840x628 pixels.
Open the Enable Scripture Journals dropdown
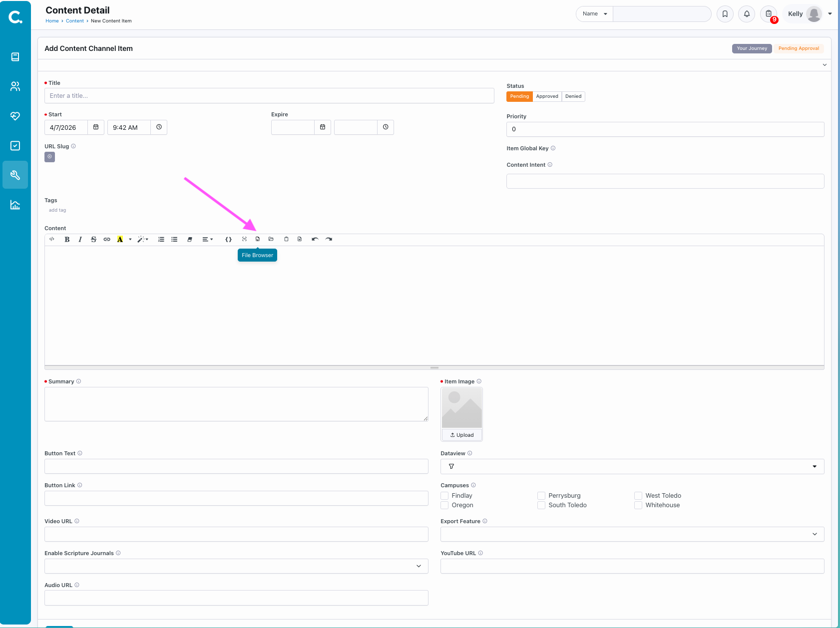(x=236, y=566)
